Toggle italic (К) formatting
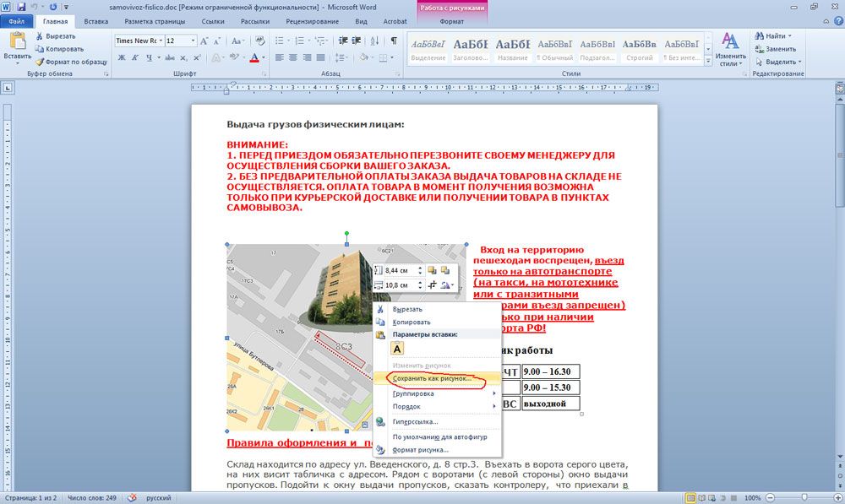This screenshot has width=845, height=504. click(134, 57)
